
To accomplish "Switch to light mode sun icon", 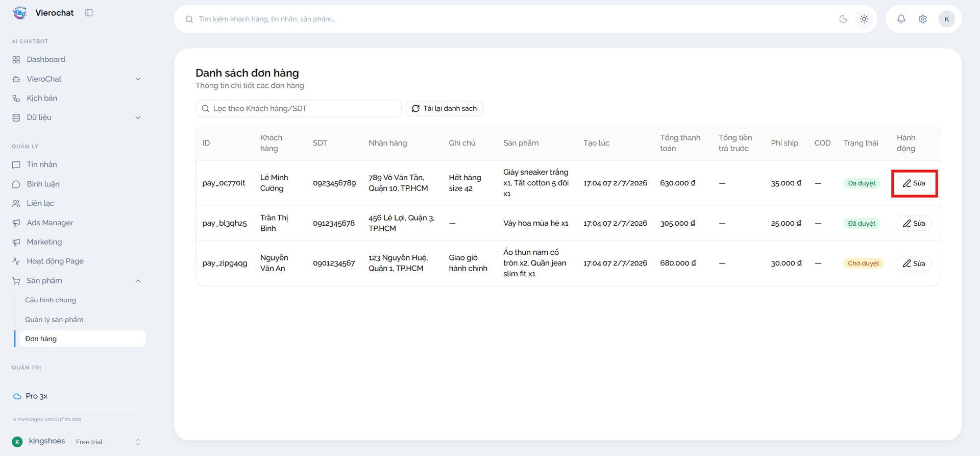I will (x=864, y=19).
